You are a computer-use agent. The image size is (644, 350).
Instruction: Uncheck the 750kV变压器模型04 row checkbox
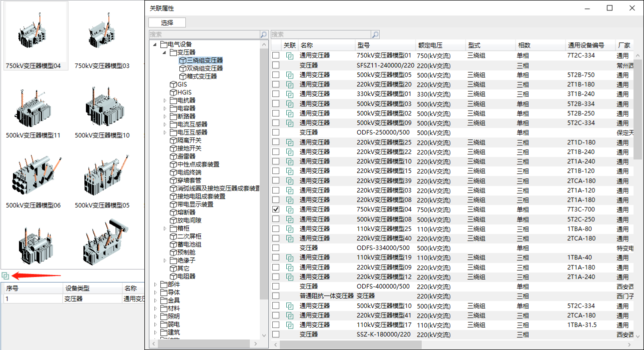[x=276, y=209]
